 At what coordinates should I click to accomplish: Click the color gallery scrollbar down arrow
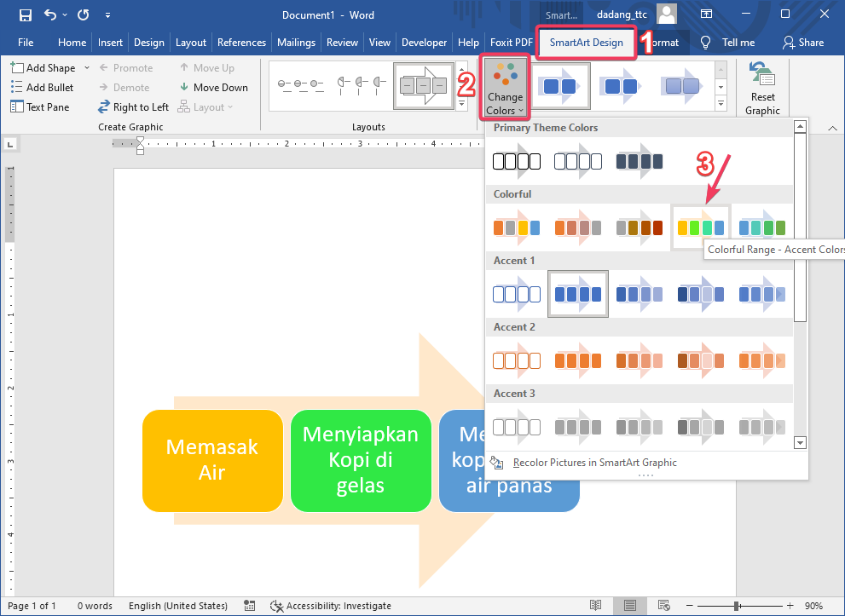tap(799, 442)
